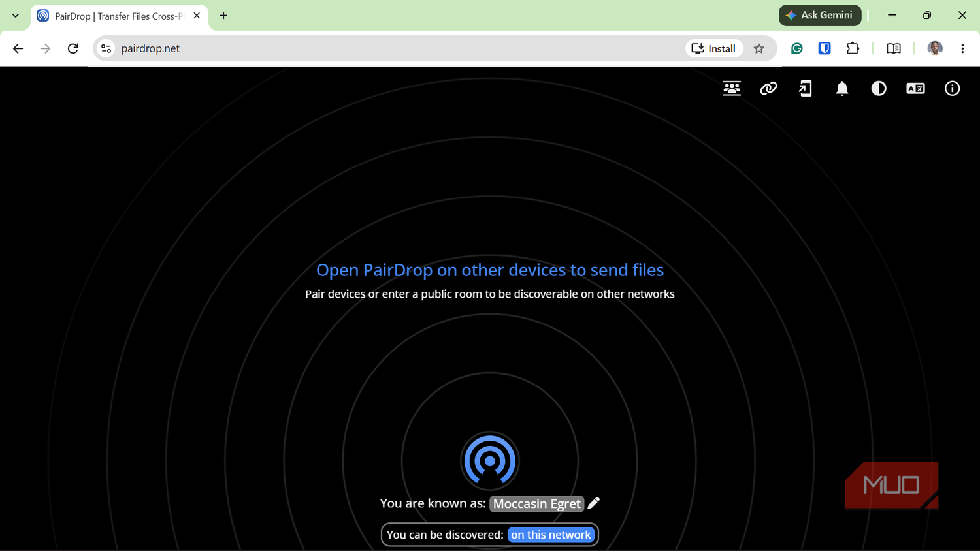
Task: Restore down the Chrome window
Action: point(927,15)
